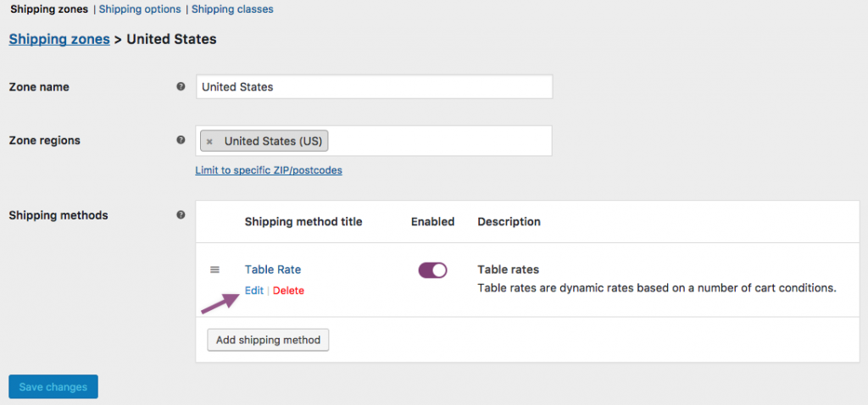Go to the Shipping classes tab
The image size is (868, 405).
232,9
